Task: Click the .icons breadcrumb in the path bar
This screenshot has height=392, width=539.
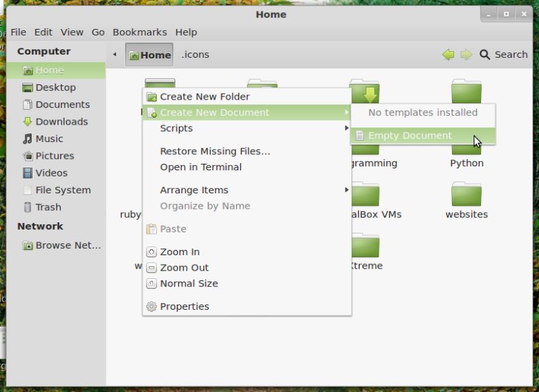Action: coord(195,55)
